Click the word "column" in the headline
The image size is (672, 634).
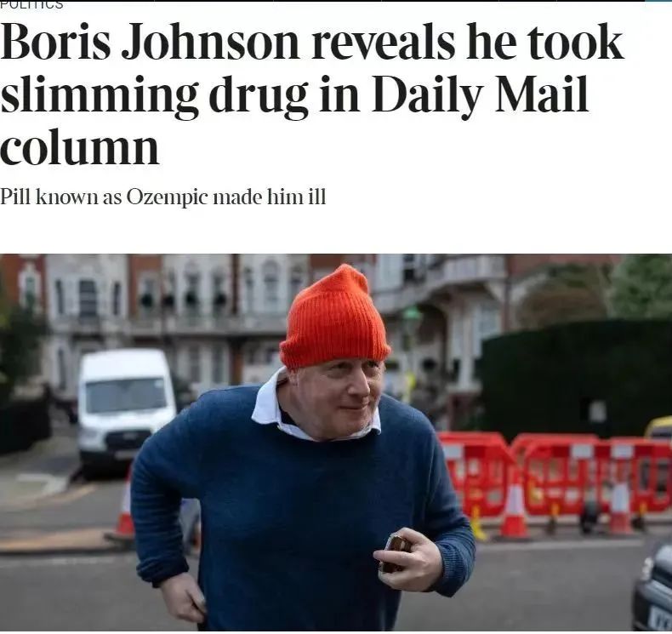pos(80,147)
